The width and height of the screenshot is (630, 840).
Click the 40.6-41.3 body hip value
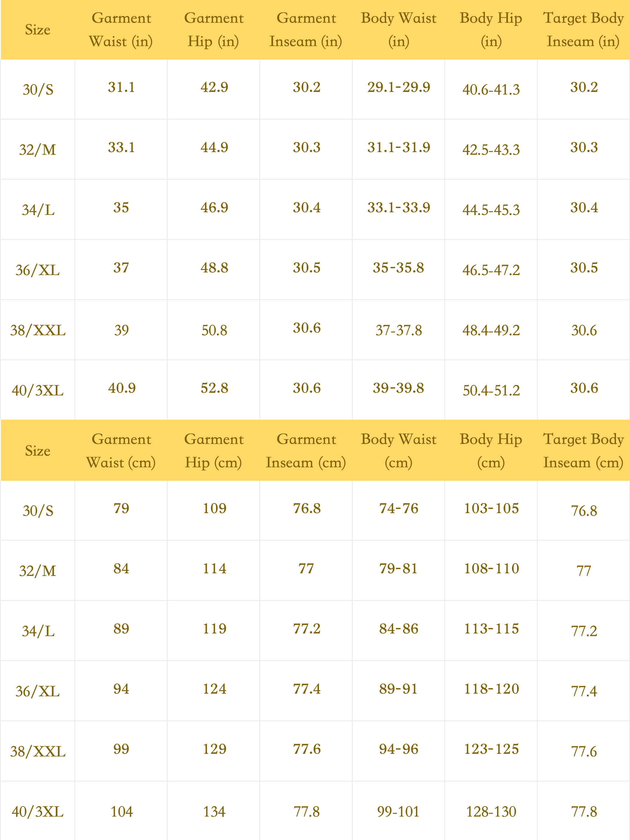coord(491,90)
